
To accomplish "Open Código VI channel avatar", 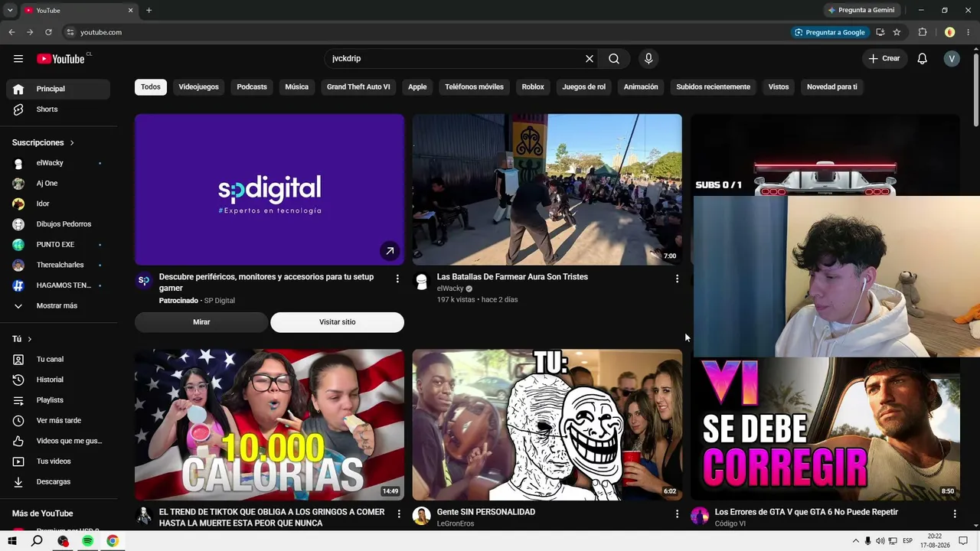I will [x=700, y=516].
